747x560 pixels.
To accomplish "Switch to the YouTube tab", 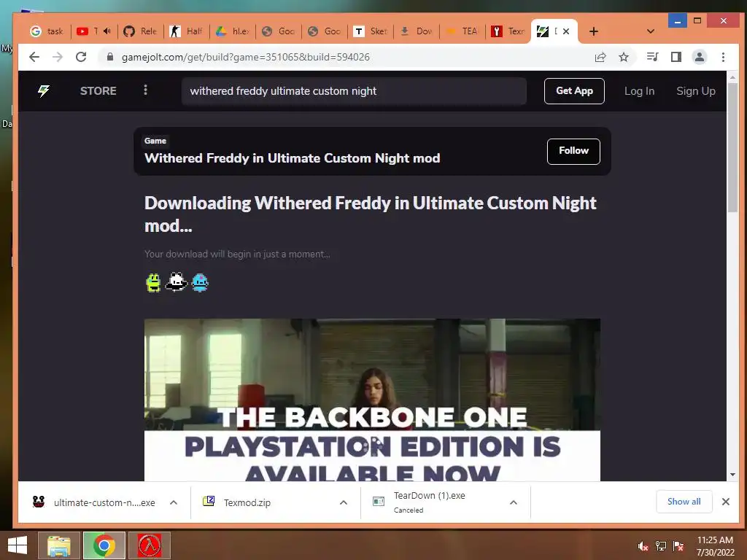I will click(90, 31).
